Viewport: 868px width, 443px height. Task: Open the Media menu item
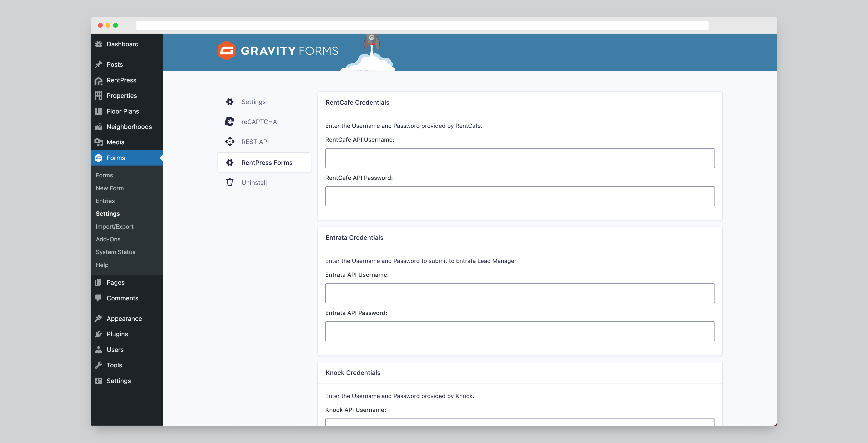[x=127, y=142]
